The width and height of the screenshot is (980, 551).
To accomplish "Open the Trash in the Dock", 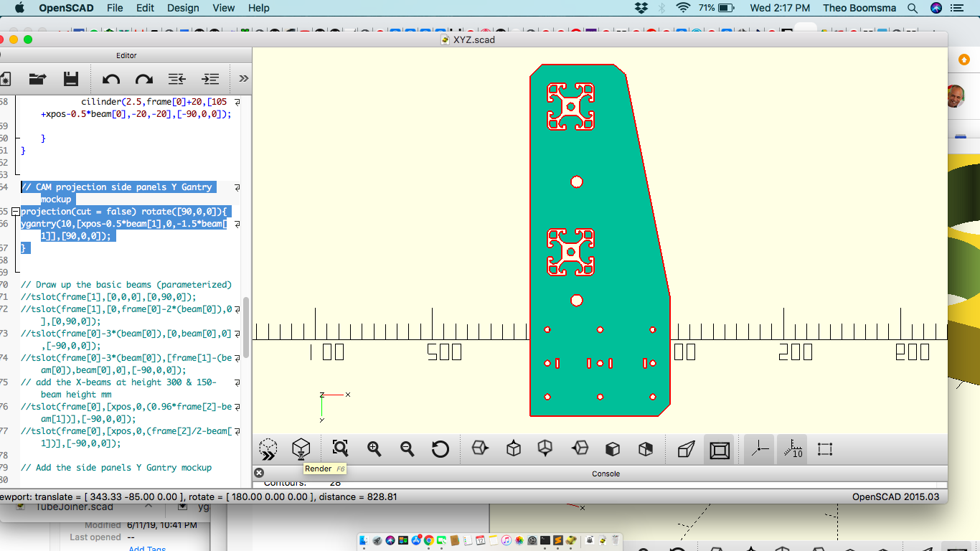I will click(616, 540).
